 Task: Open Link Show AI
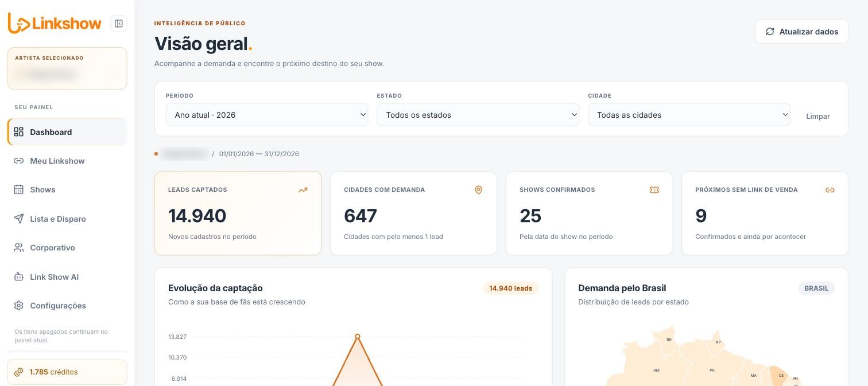pos(67,277)
